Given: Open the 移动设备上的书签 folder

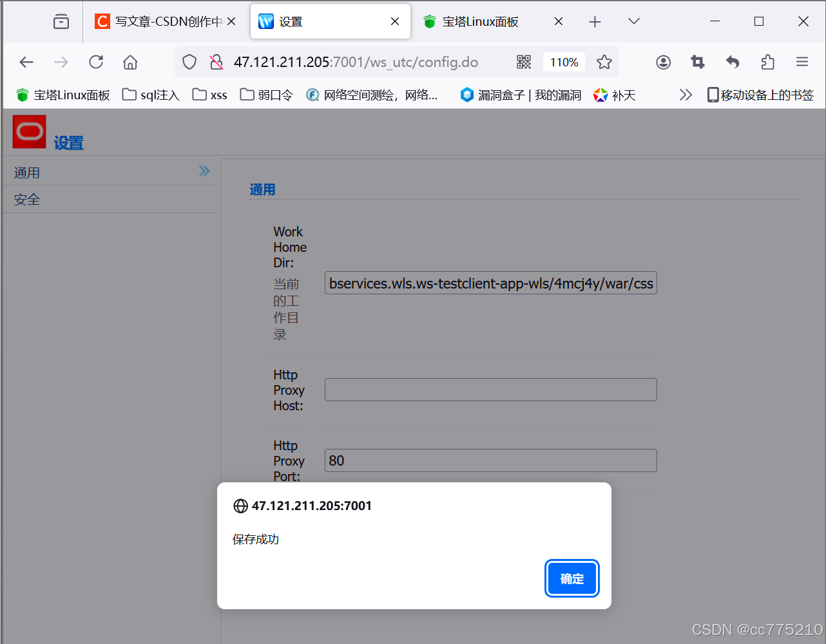Looking at the screenshot, I should point(760,95).
